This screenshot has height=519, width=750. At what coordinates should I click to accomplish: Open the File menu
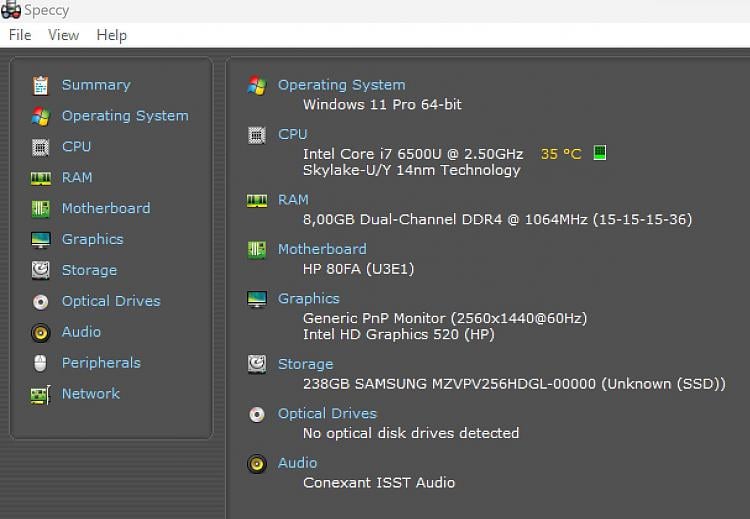[x=20, y=35]
